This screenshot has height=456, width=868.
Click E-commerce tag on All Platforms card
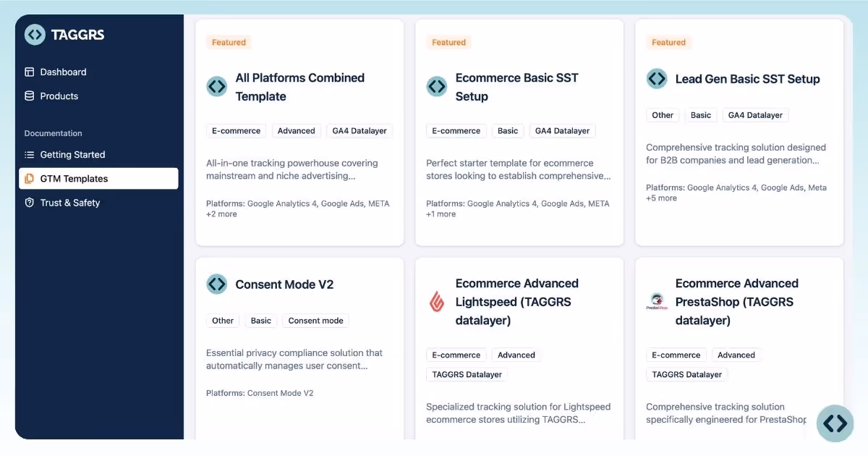pyautogui.click(x=236, y=131)
